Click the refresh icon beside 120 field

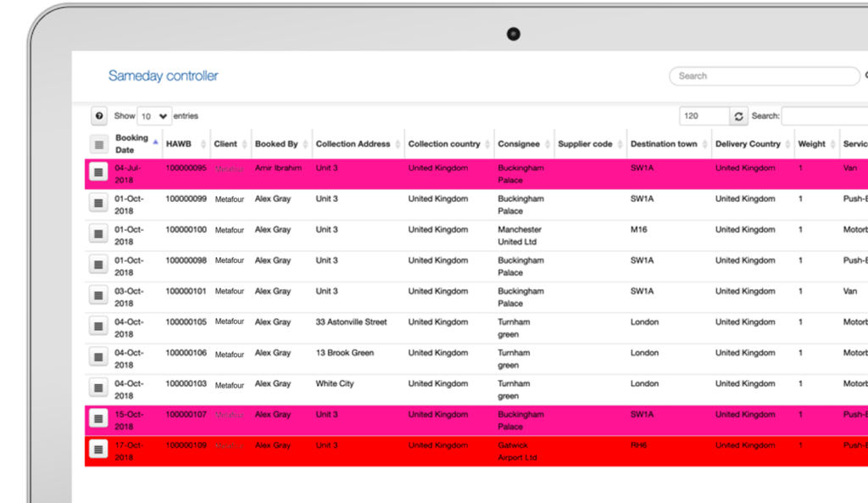click(x=738, y=116)
